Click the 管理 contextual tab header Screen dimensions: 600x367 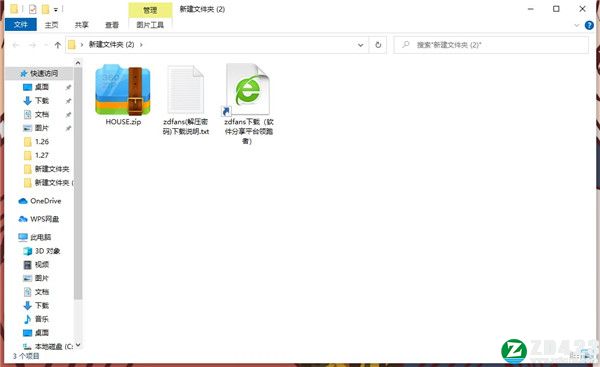[x=150, y=10]
